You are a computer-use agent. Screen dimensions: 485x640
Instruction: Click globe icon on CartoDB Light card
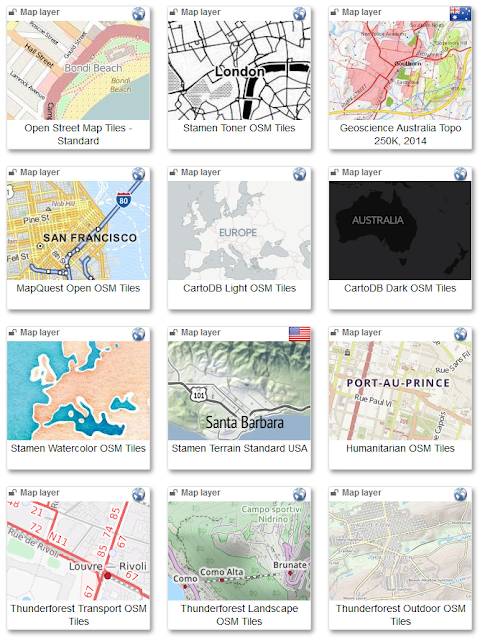(299, 174)
